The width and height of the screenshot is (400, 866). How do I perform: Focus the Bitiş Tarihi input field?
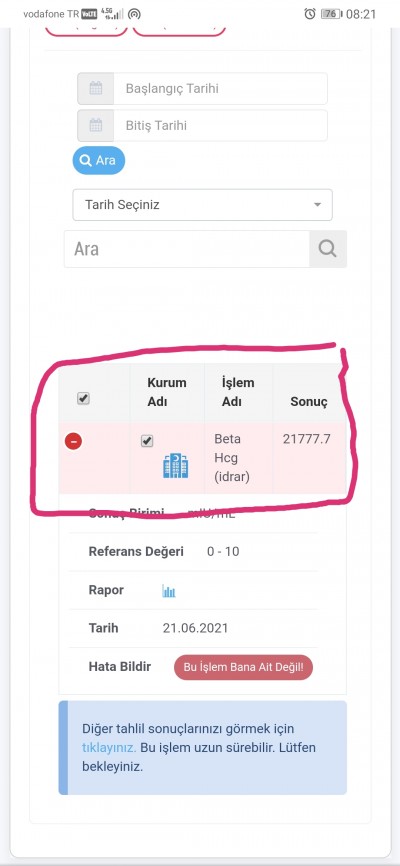[220, 125]
